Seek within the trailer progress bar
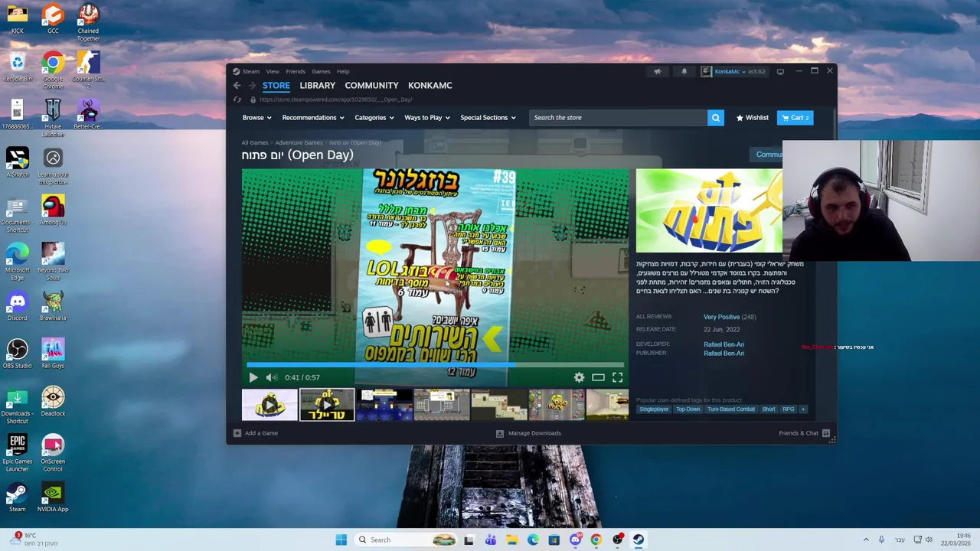The image size is (980, 551). (x=435, y=366)
